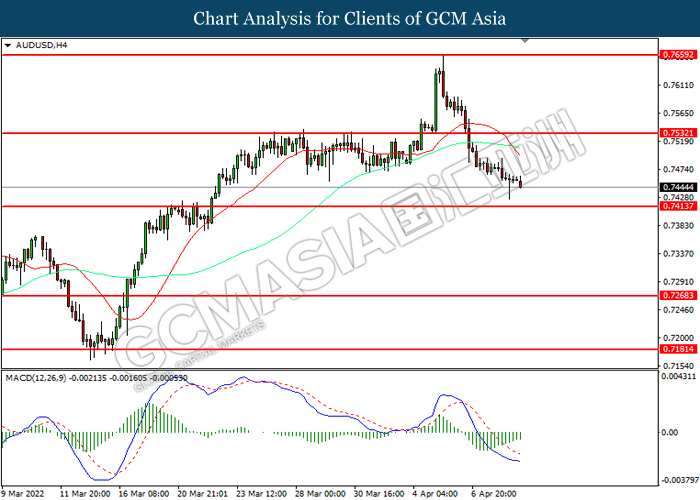
Task: Select the 0.76592 resistance price label
Action: [678, 55]
